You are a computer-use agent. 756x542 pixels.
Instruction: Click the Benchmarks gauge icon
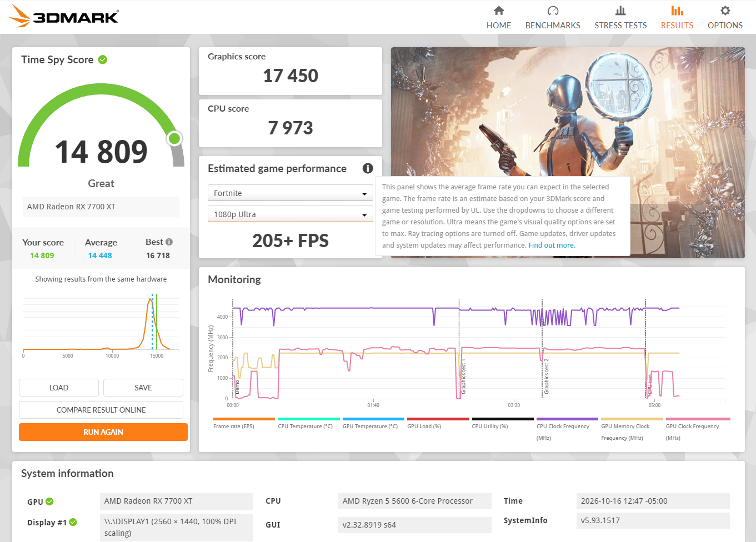tap(553, 11)
